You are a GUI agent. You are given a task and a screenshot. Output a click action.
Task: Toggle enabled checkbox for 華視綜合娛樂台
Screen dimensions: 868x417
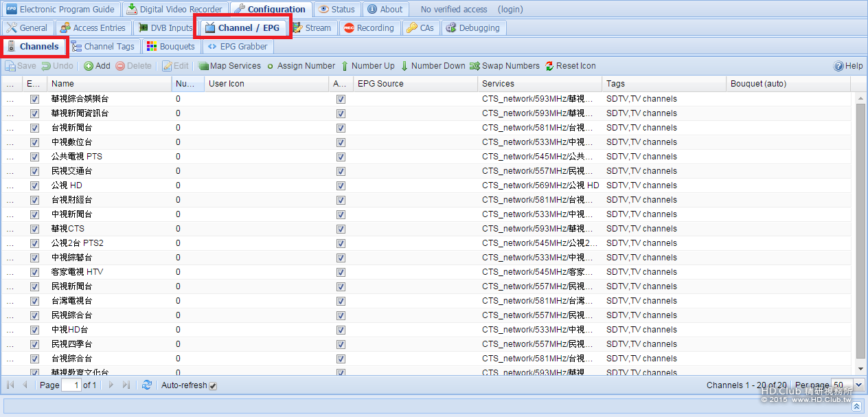click(x=34, y=99)
